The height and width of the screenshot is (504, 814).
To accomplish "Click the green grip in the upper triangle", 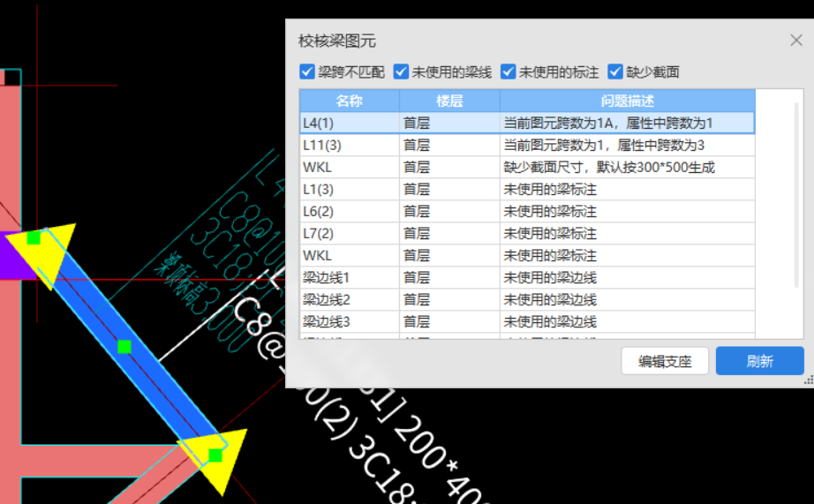I will pyautogui.click(x=34, y=237).
